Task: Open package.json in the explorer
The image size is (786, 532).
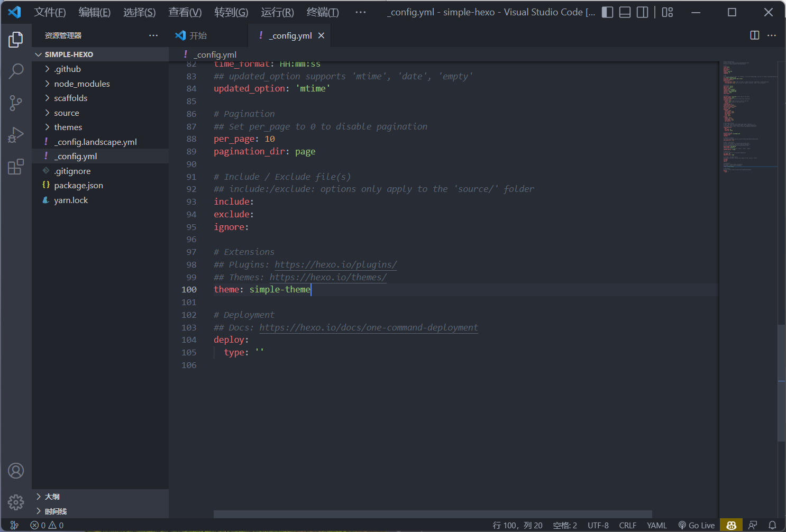Action: (x=78, y=186)
